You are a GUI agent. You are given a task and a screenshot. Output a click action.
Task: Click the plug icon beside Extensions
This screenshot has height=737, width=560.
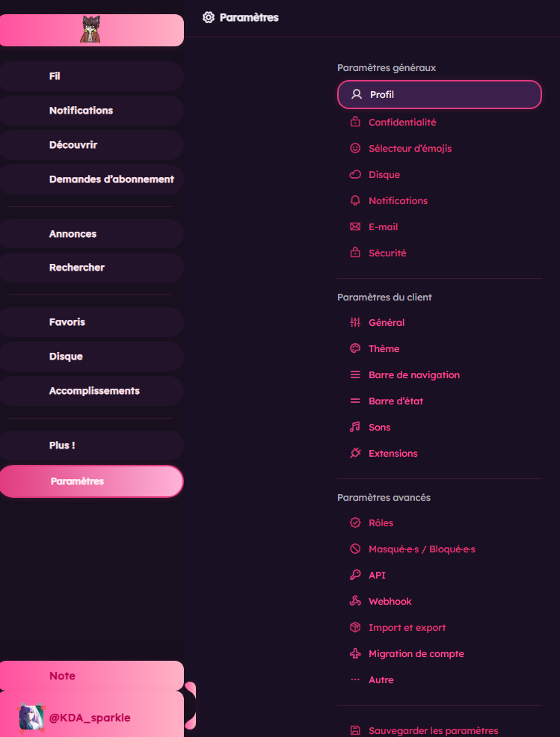[x=355, y=453]
